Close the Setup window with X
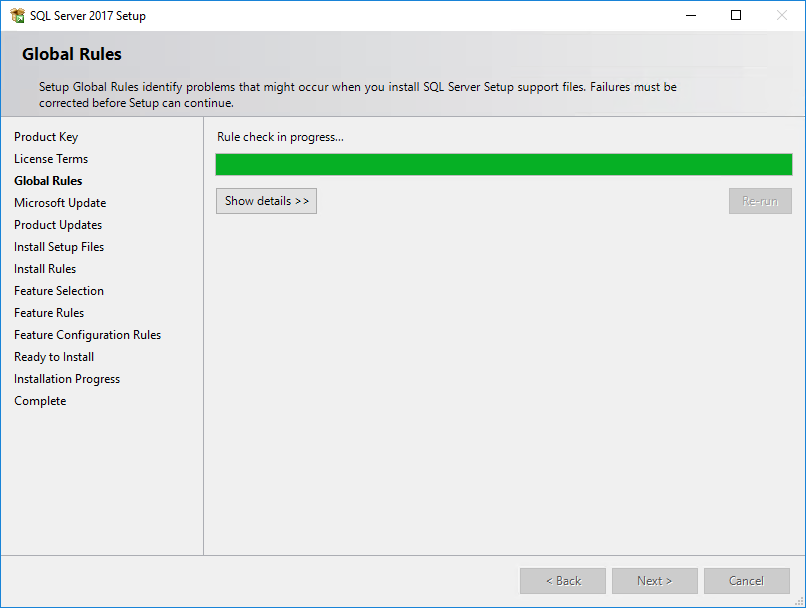The width and height of the screenshot is (806, 608). [x=782, y=15]
